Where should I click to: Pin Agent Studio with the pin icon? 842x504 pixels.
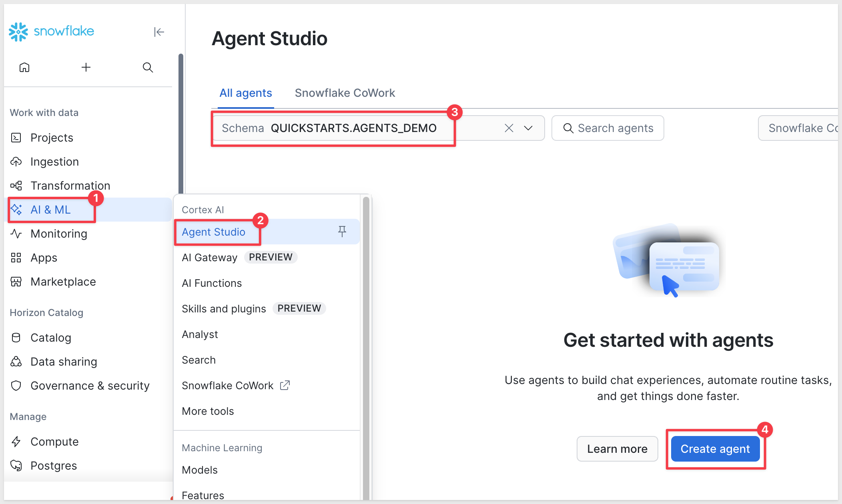[342, 231]
